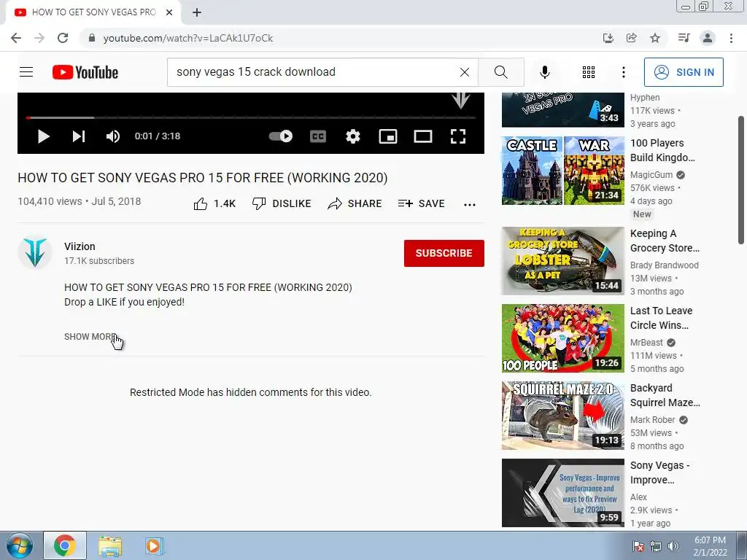Open the MagicGum channel
The image size is (747, 560).
pyautogui.click(x=651, y=175)
